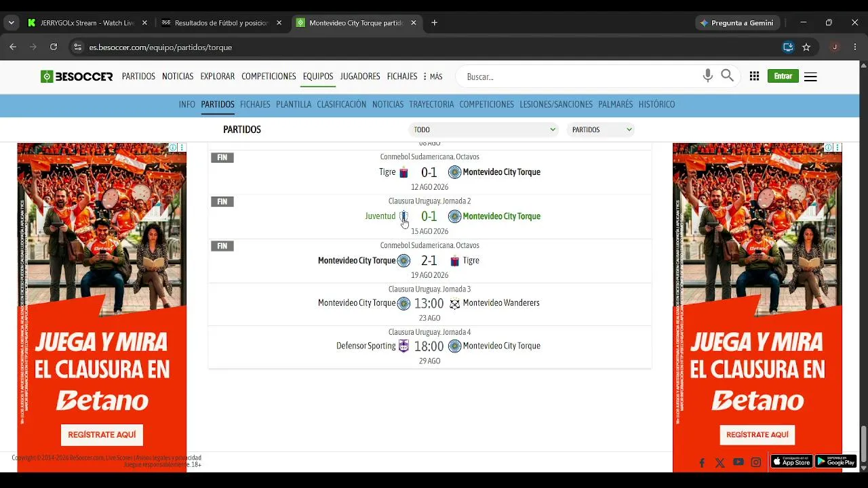Viewport: 868px width, 488px height.
Task: Open the Torque vs Tigre 2-1 score
Action: (429, 261)
